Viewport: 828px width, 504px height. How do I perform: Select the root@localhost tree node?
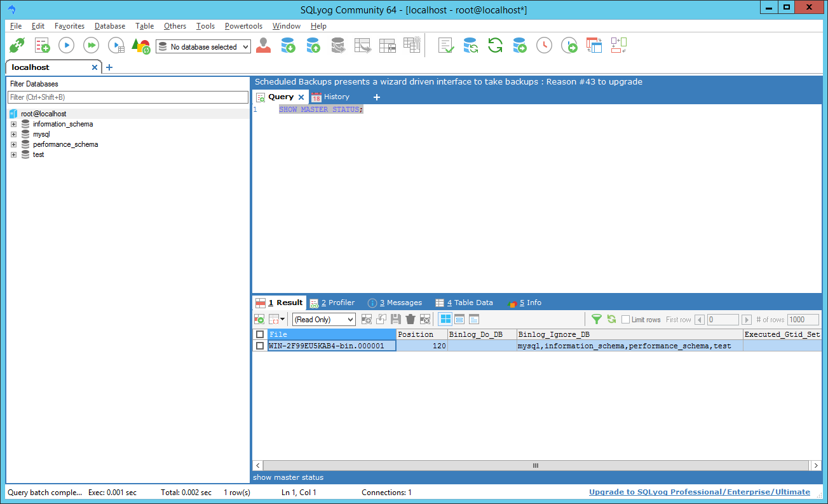pos(43,114)
